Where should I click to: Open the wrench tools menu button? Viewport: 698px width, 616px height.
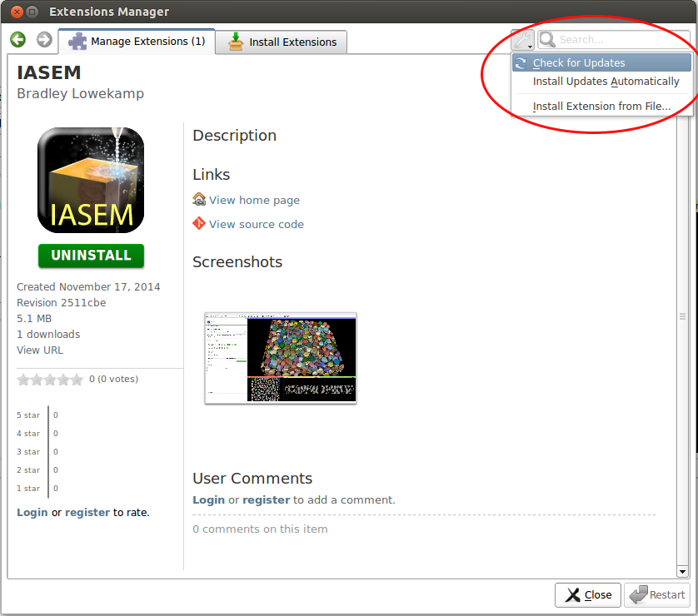522,40
